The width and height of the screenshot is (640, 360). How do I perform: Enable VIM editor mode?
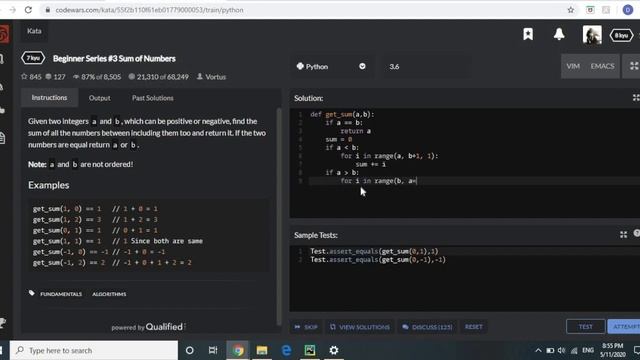click(x=573, y=66)
